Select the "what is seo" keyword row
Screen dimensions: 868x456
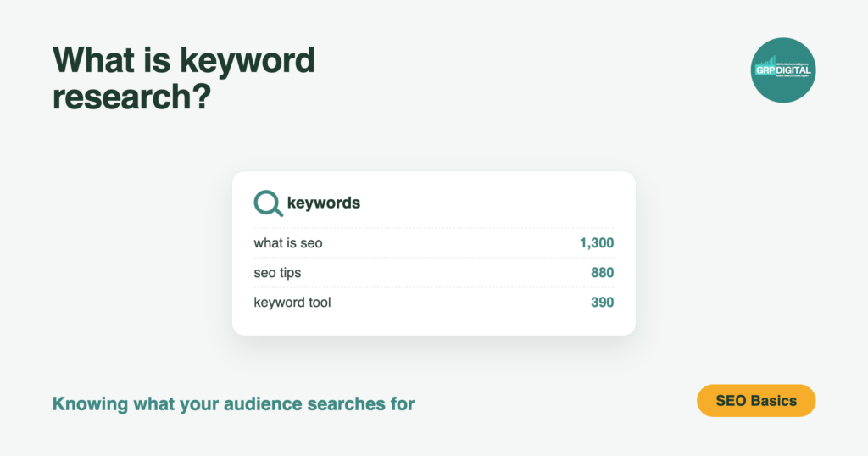pyautogui.click(x=433, y=243)
